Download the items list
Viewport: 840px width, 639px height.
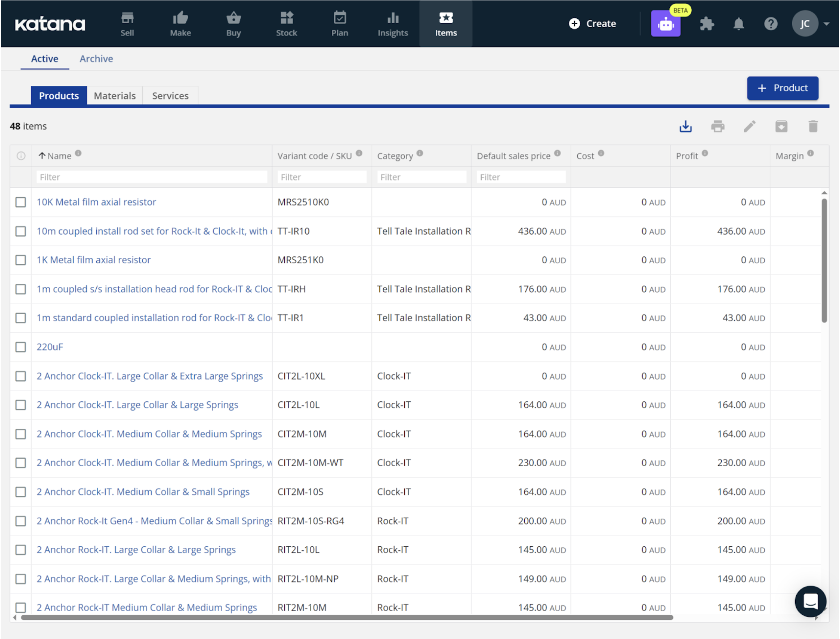[x=686, y=127]
